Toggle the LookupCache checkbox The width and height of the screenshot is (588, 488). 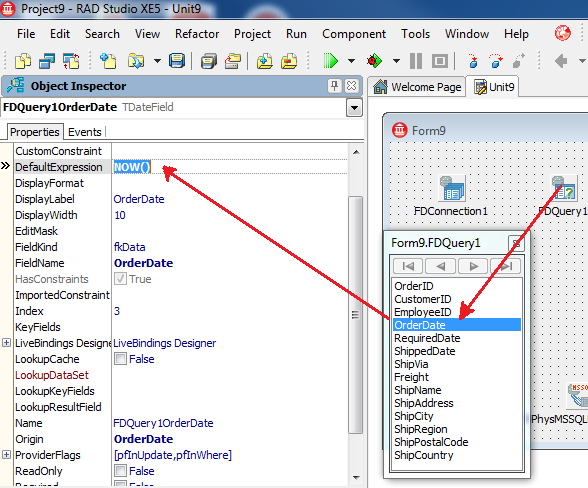tap(120, 359)
